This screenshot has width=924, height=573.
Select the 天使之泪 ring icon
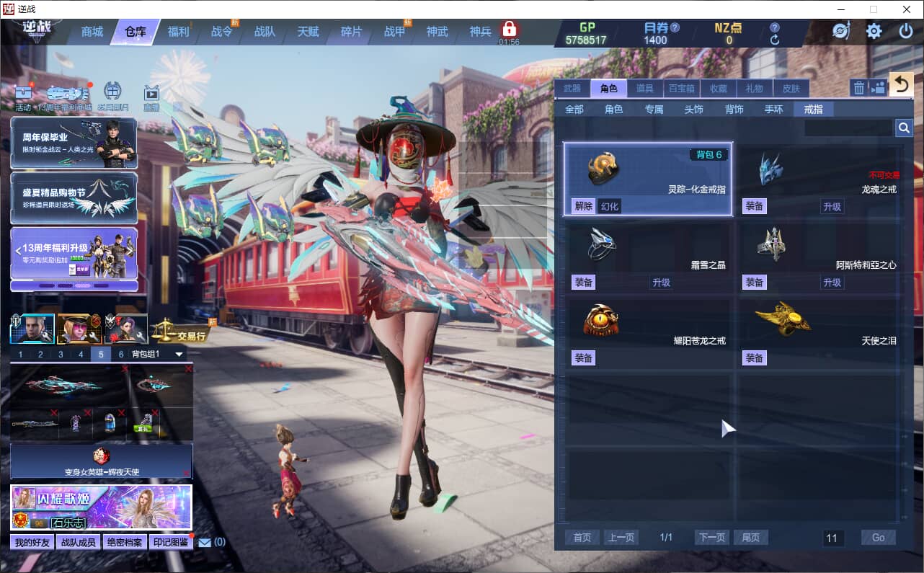point(783,319)
